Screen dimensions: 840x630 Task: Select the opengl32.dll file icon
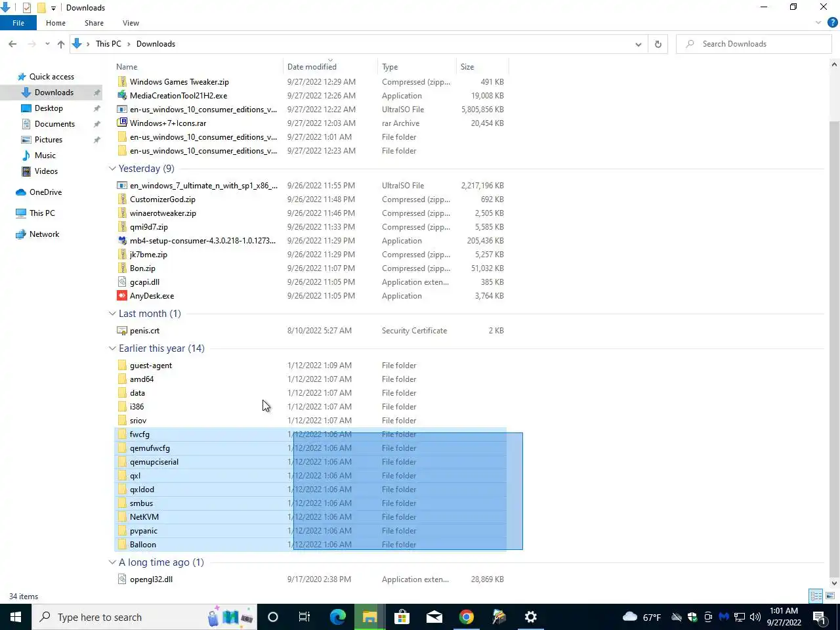[122, 579]
